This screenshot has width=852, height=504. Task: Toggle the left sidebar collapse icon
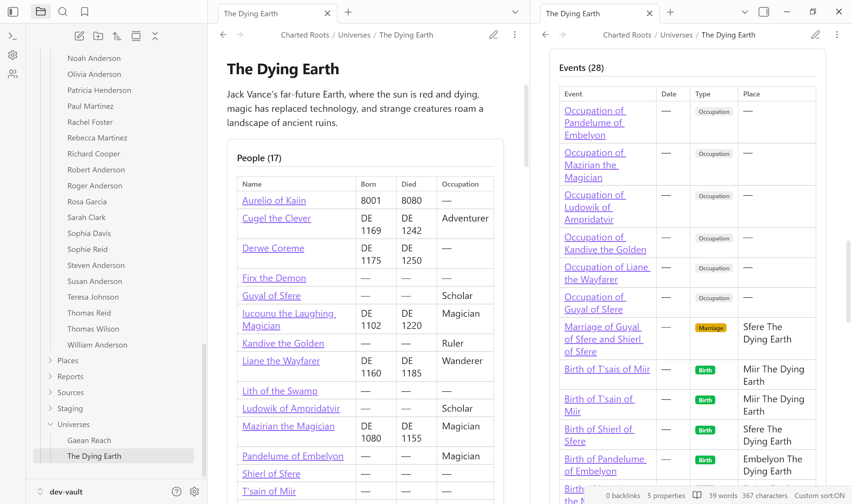[13, 12]
